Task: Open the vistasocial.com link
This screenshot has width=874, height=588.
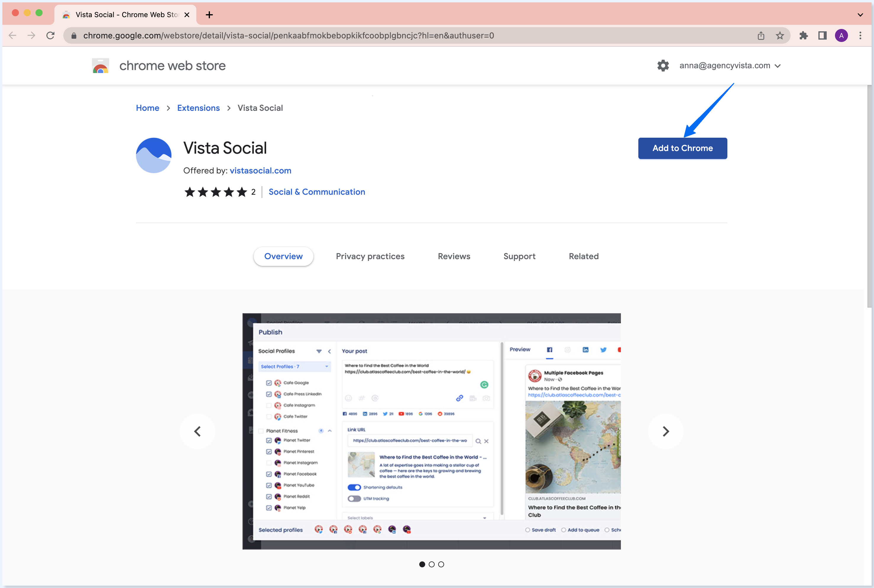Action: coord(260,170)
